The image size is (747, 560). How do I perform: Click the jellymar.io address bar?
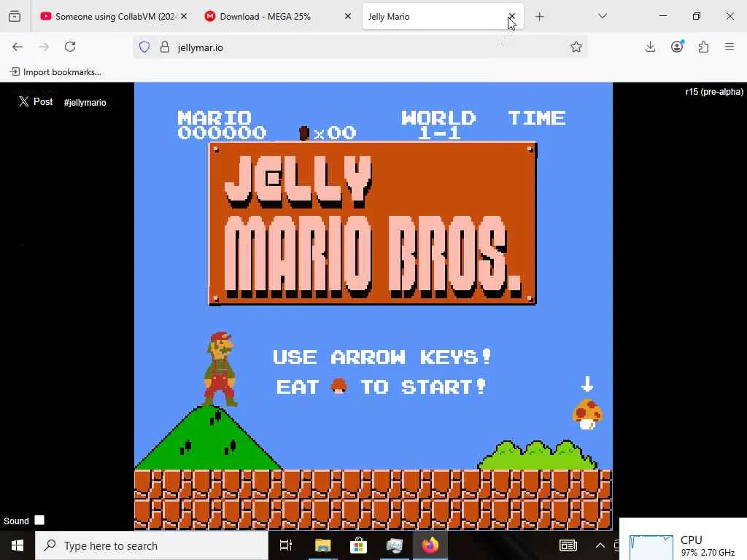pos(360,47)
